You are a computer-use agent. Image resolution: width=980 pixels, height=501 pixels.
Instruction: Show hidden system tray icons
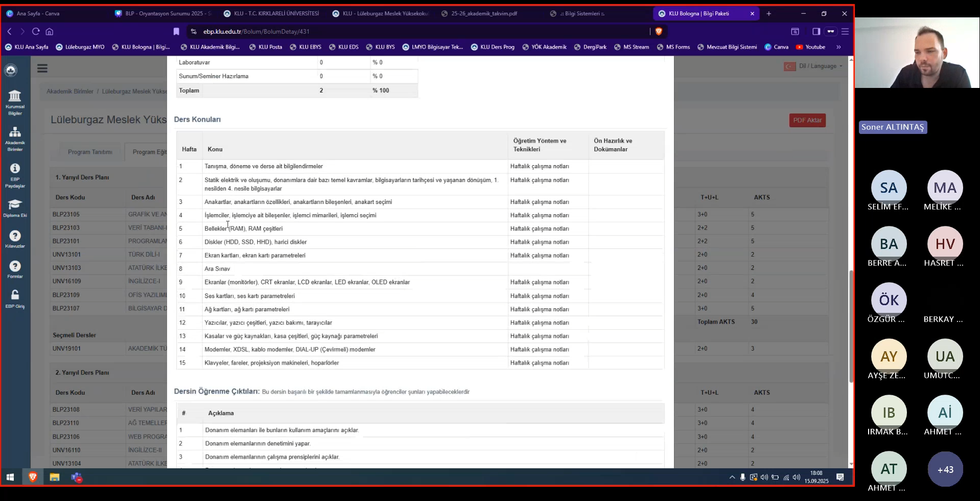click(732, 477)
